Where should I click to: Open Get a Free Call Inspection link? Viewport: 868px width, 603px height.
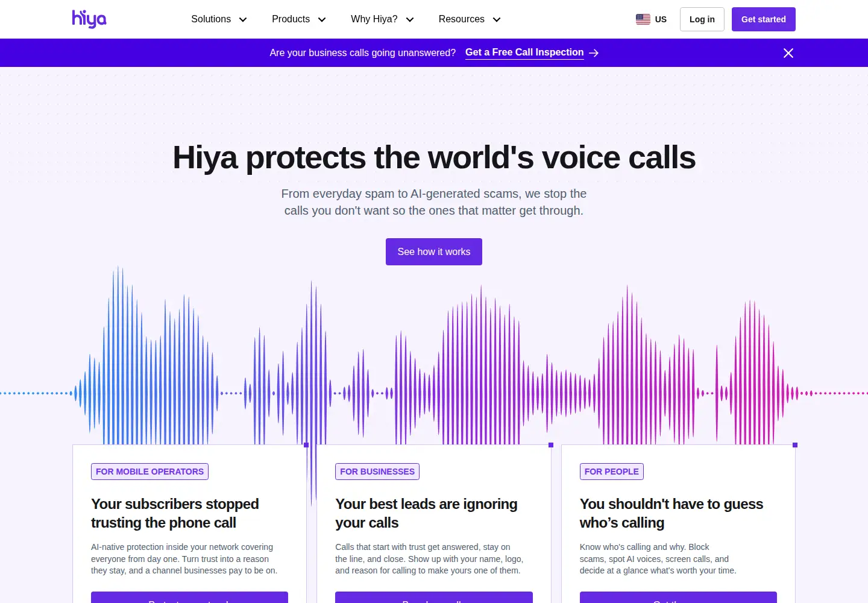point(524,52)
